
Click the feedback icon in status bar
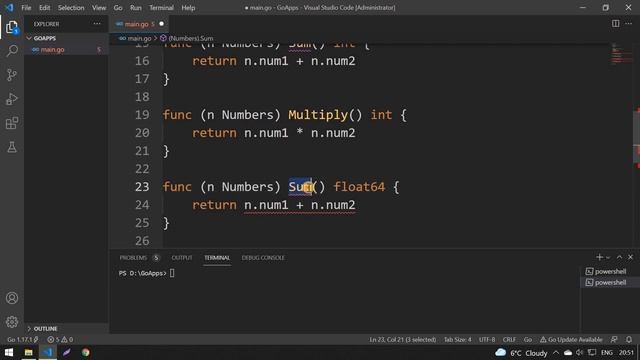click(x=614, y=340)
